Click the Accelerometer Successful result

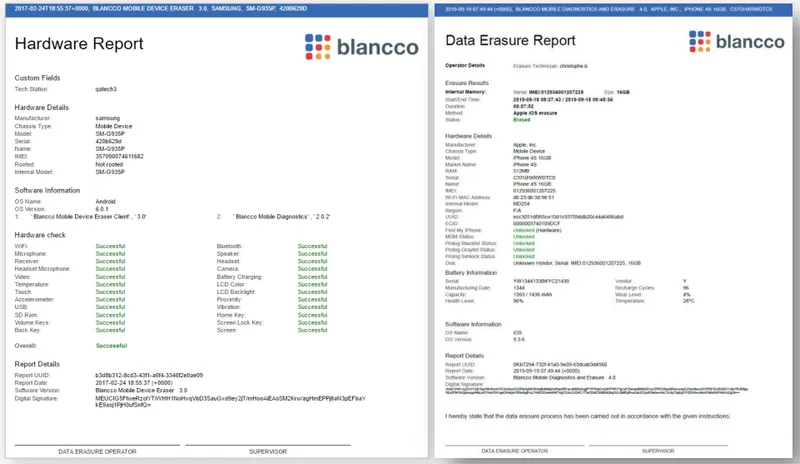click(x=110, y=300)
